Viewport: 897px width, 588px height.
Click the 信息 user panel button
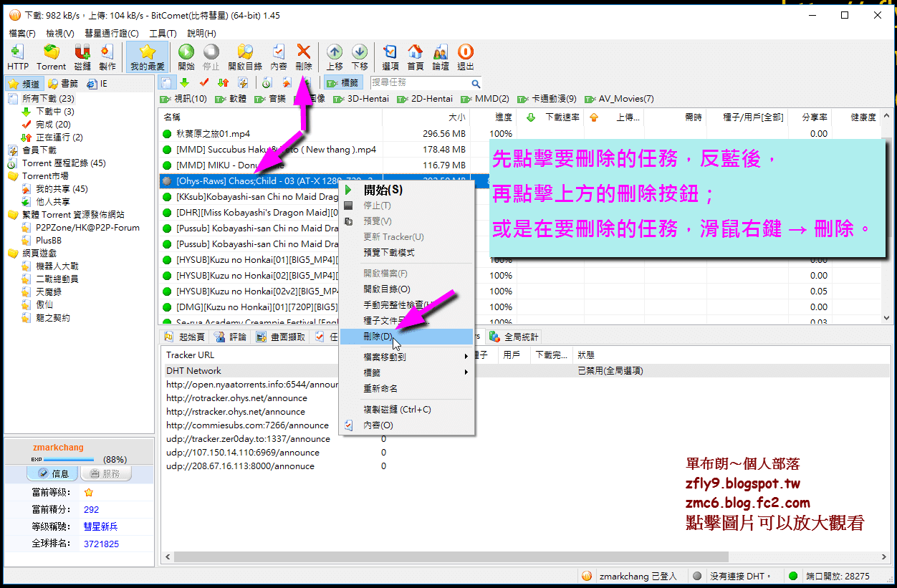click(52, 473)
